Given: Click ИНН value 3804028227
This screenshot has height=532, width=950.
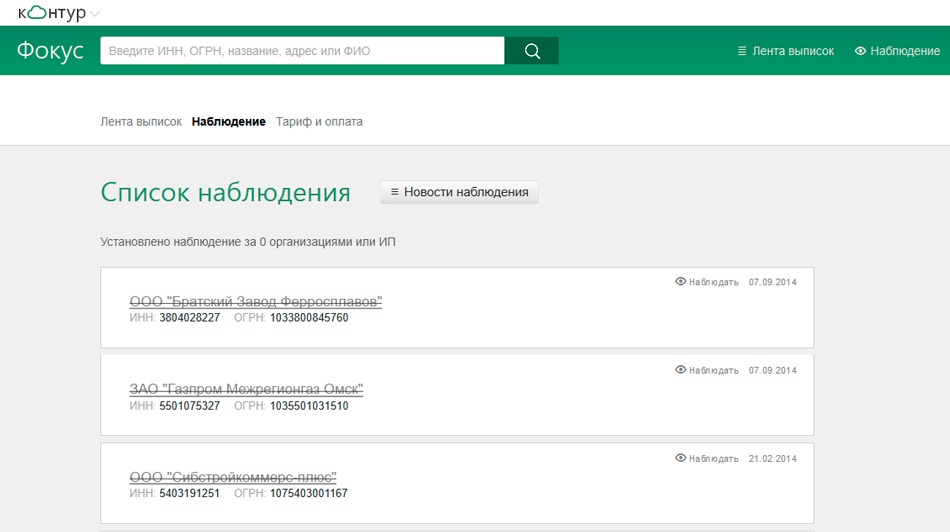Looking at the screenshot, I should click(190, 318).
